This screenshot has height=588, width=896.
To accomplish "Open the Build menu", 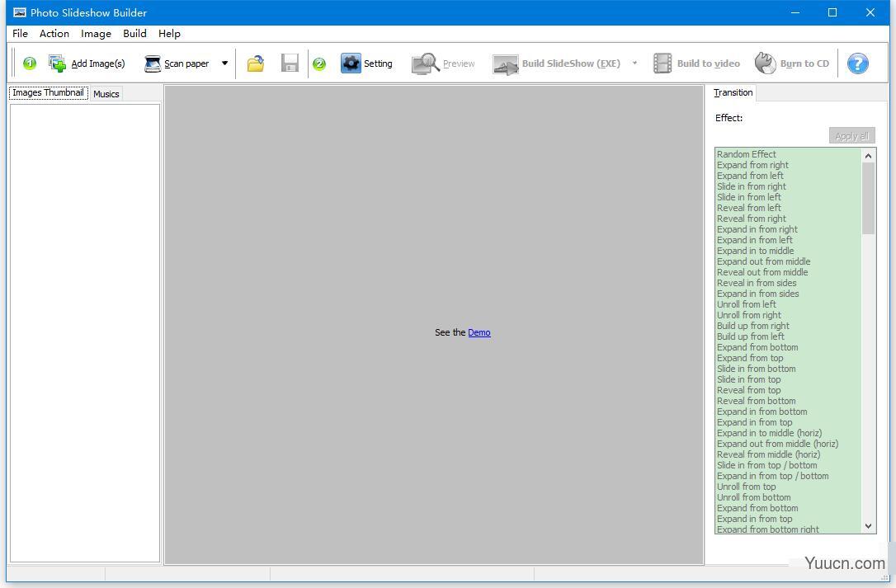I will click(134, 34).
